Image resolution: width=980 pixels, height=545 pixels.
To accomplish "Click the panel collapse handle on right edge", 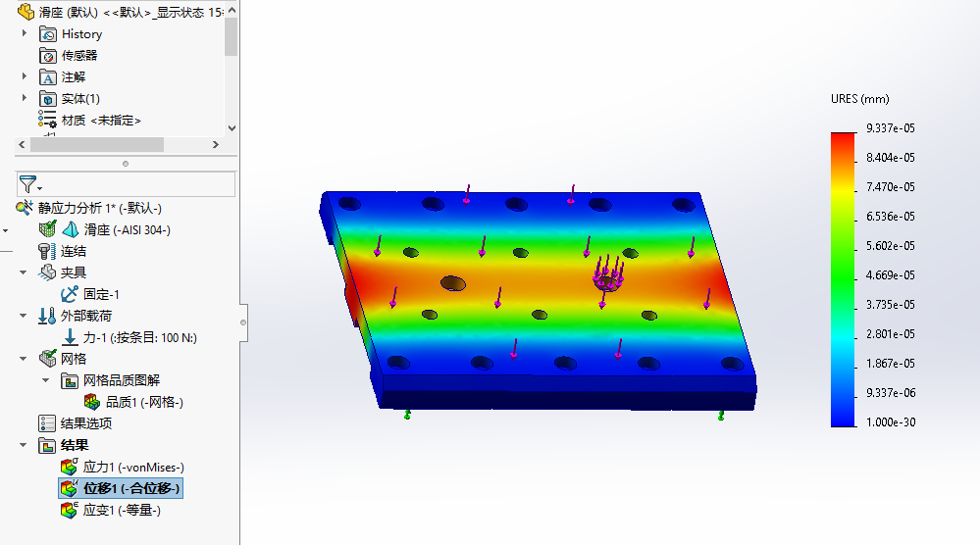I will tap(243, 322).
